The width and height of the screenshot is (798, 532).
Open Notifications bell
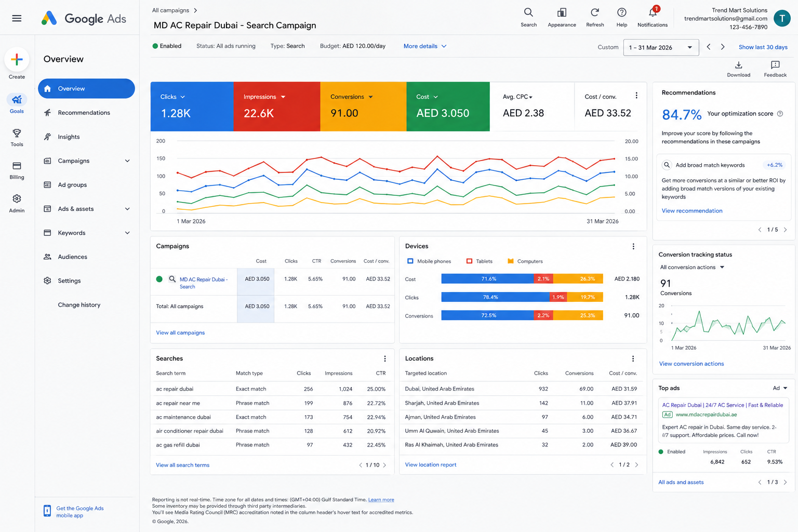click(x=653, y=17)
